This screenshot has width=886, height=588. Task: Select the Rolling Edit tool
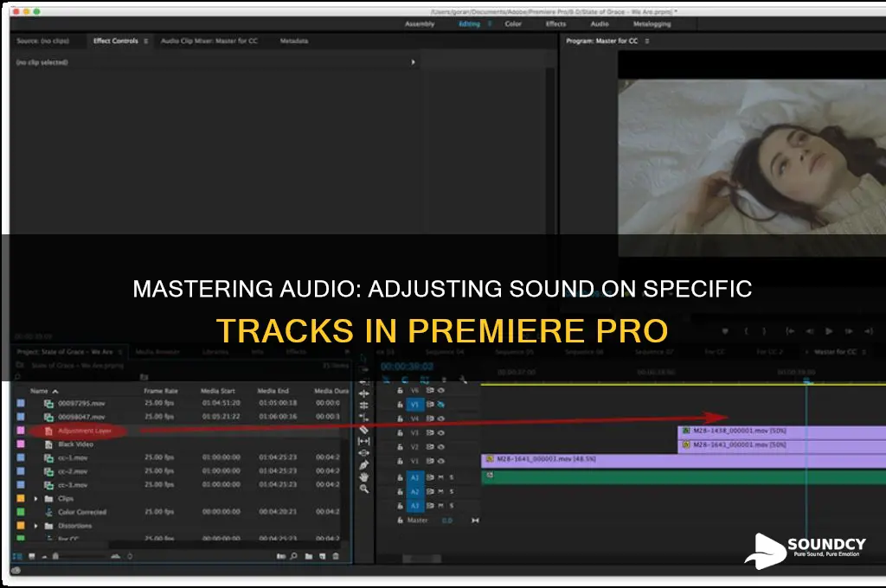point(364,406)
